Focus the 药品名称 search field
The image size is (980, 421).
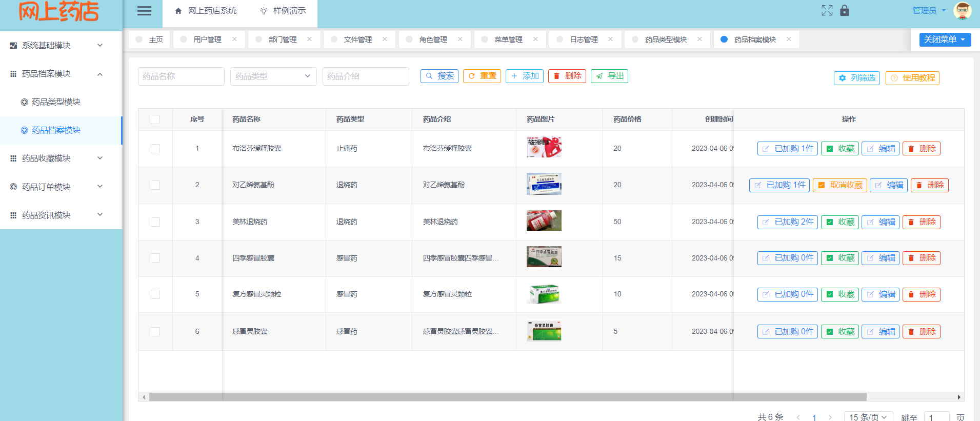point(181,76)
